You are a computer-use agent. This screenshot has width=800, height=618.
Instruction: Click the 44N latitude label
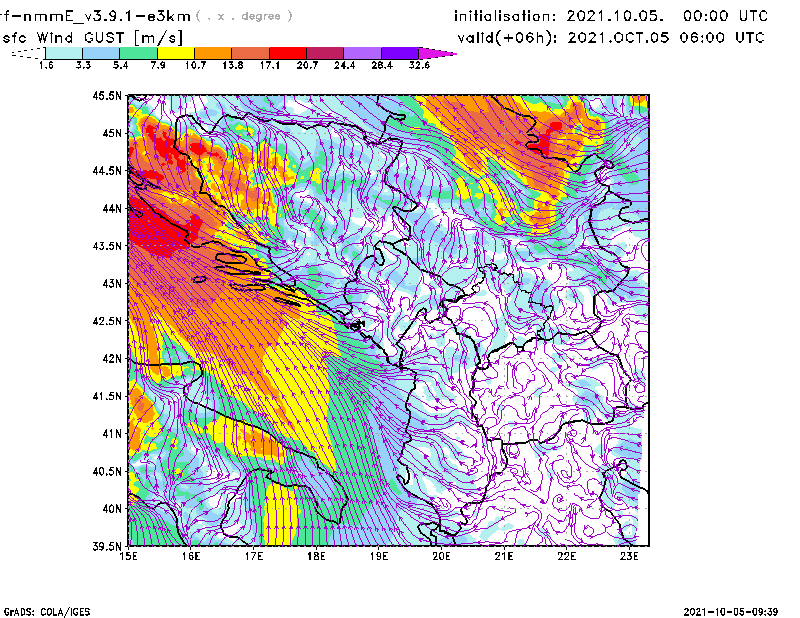[x=112, y=208]
